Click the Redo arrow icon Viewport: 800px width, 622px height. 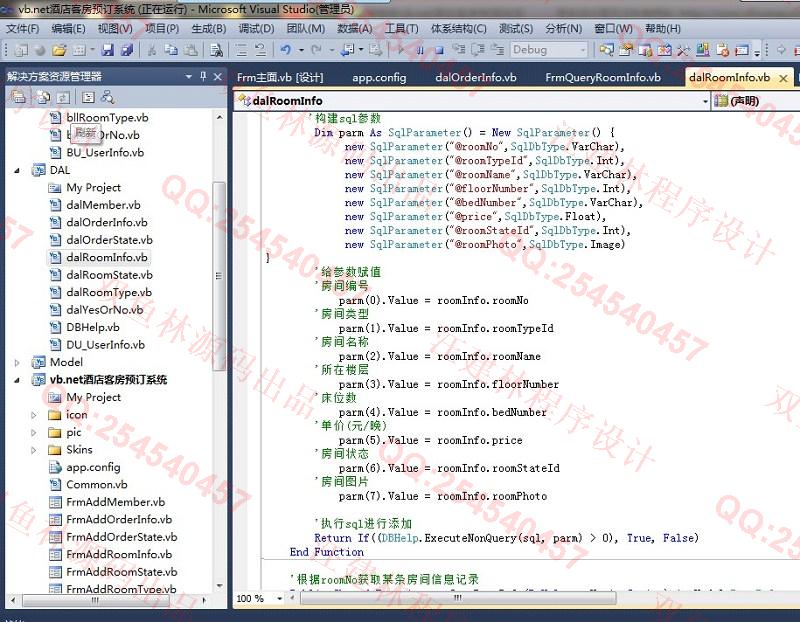click(316, 50)
